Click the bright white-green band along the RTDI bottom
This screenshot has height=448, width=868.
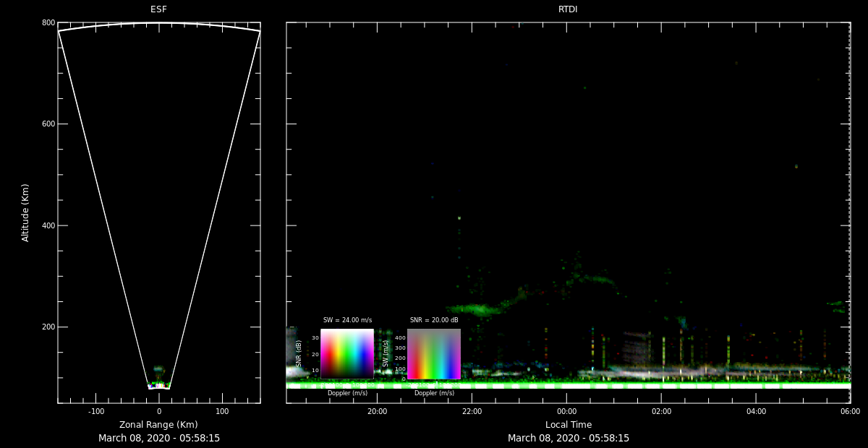pyautogui.click(x=569, y=386)
